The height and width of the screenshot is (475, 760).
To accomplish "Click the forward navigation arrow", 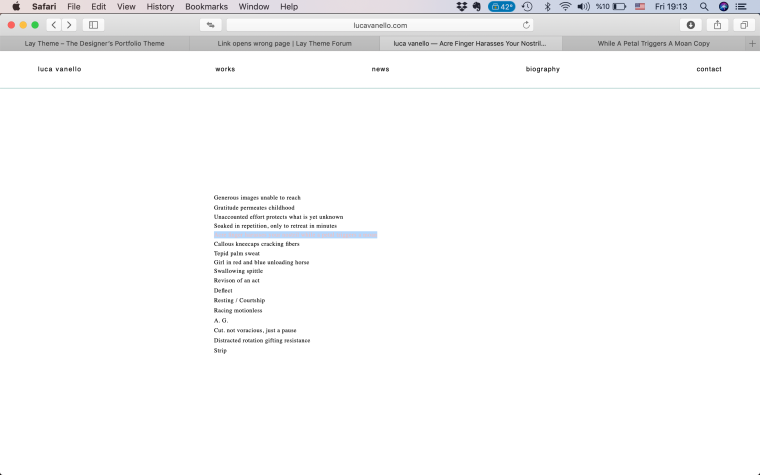I will (69, 25).
